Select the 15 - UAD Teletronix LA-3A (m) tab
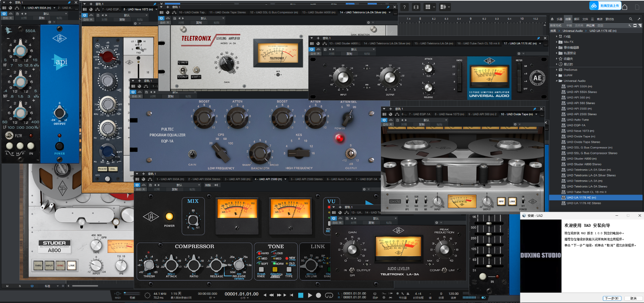644x303 pixels. [x=434, y=44]
